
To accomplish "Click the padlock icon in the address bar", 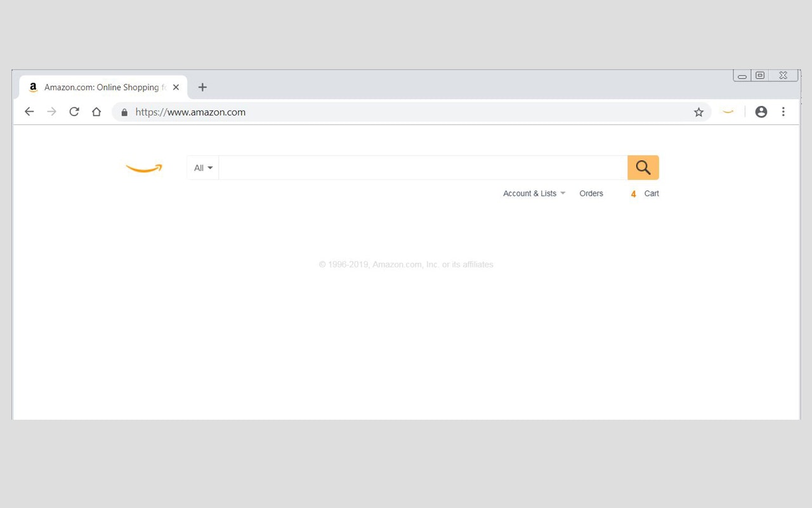I will tap(124, 112).
